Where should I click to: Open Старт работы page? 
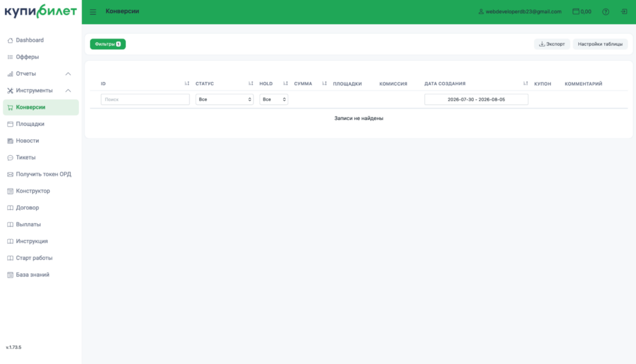click(40, 258)
